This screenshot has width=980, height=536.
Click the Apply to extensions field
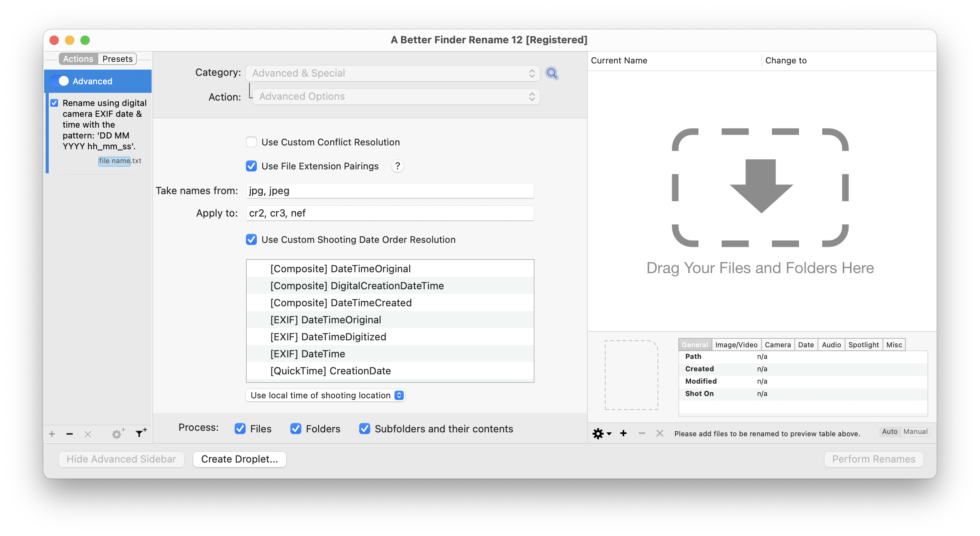(390, 213)
